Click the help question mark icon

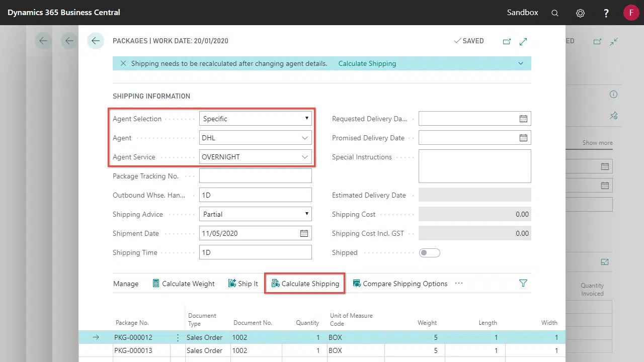pyautogui.click(x=606, y=13)
